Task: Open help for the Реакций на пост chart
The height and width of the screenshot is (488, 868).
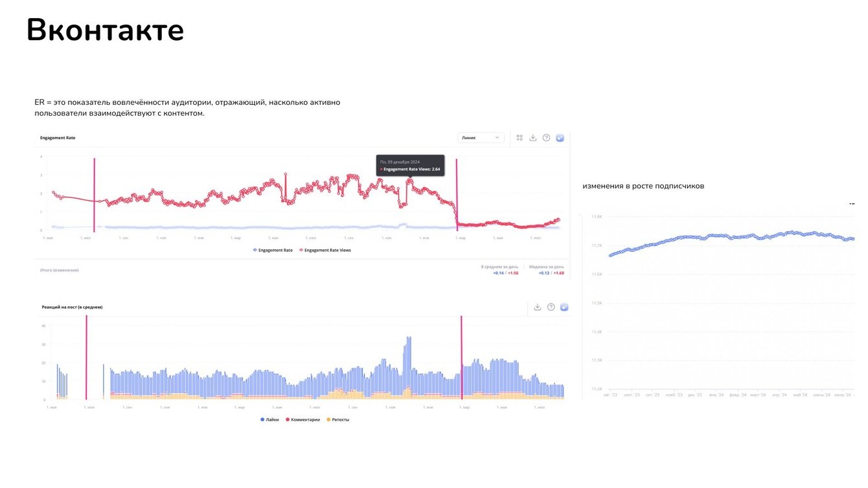Action: tap(551, 307)
